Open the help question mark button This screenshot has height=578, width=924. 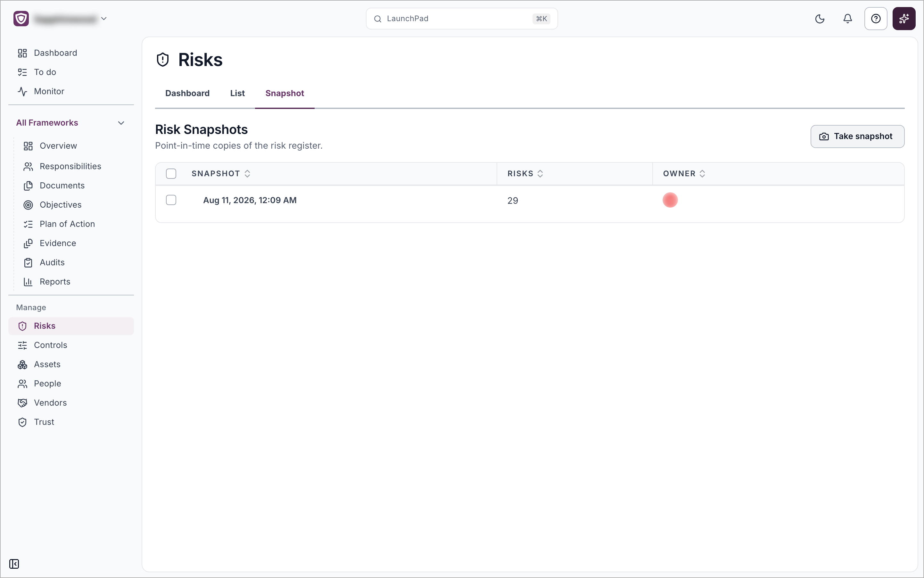pos(875,18)
